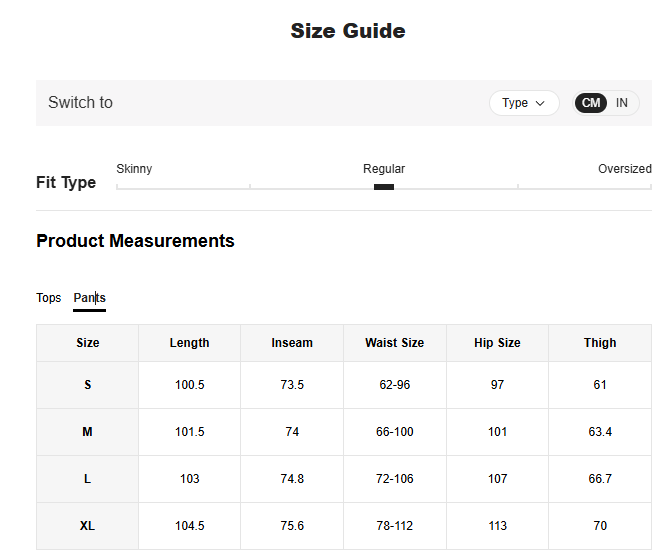
Task: Open the Type dropdown
Action: tap(524, 103)
